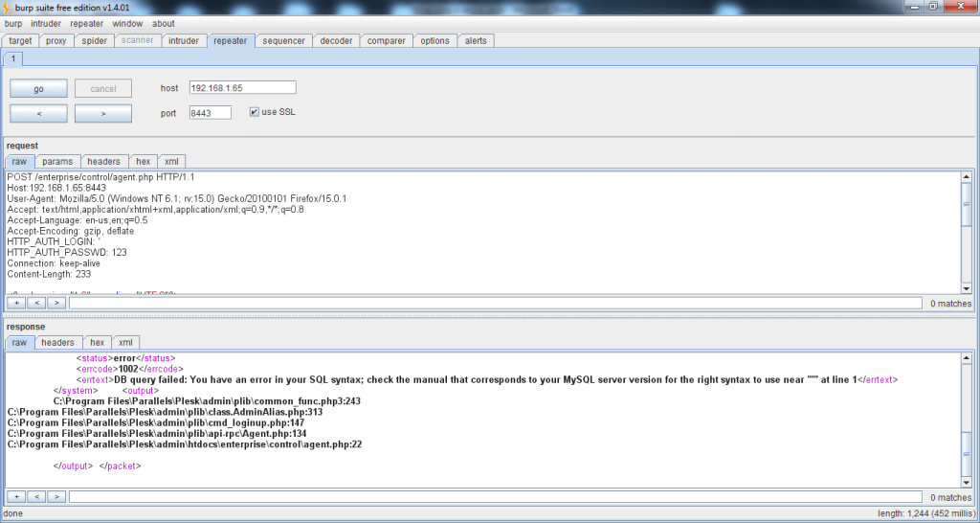Select the request params tab
Viewport: 980px width, 523px height.
coord(57,162)
